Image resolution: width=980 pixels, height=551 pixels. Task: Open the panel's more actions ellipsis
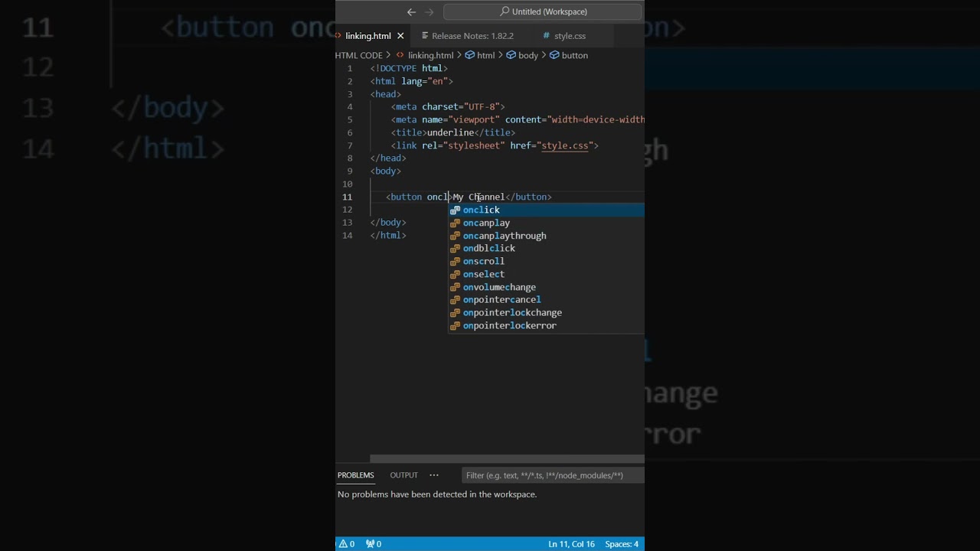(434, 475)
